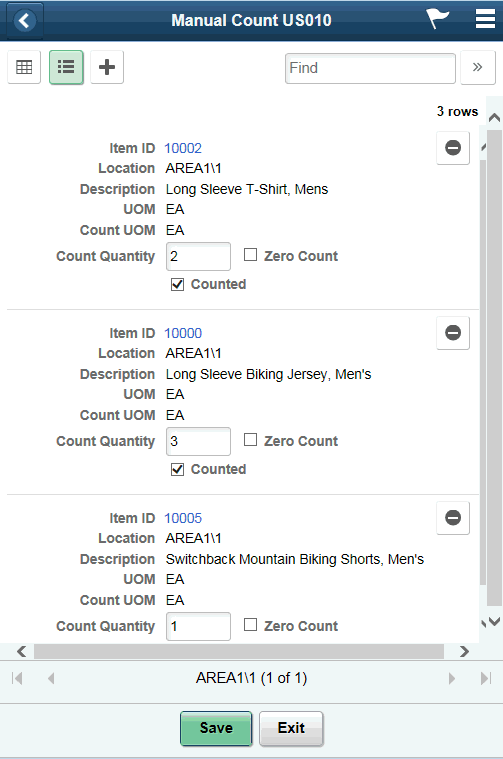This screenshot has height=759, width=503.
Task: Edit count quantity for Biking Jersey
Action: 198,441
